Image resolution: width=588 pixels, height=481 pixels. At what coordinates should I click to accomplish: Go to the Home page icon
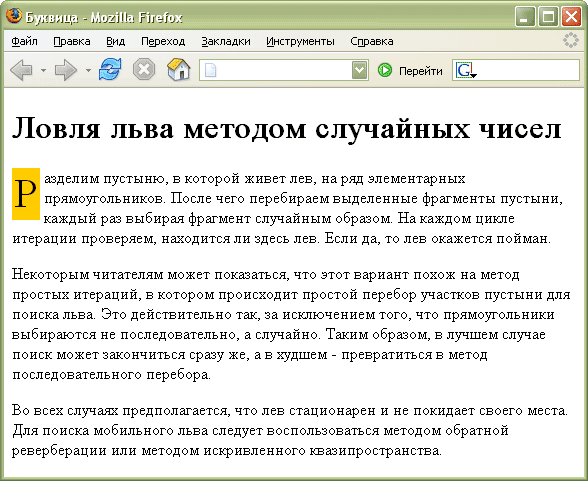pyautogui.click(x=178, y=69)
